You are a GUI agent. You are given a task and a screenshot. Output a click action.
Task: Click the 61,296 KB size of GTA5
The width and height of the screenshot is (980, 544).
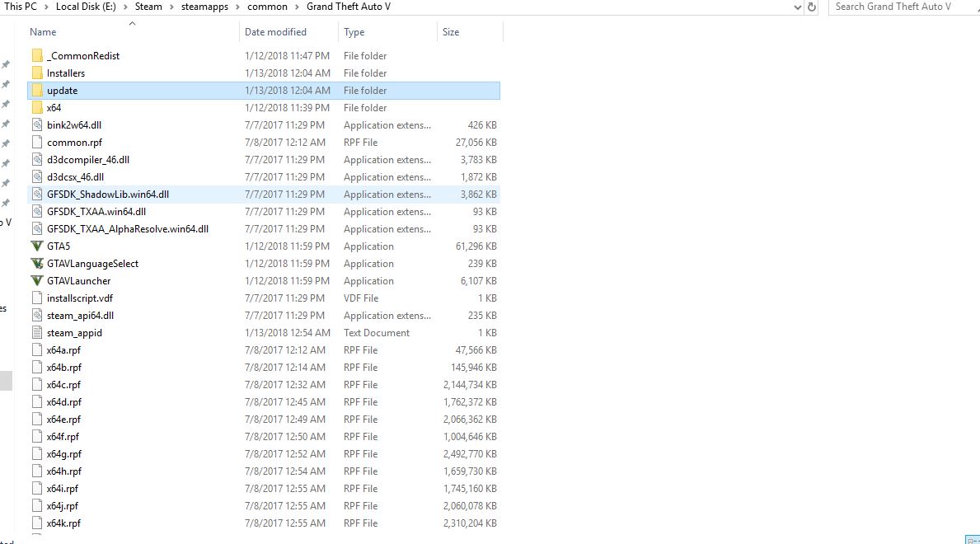pos(476,246)
